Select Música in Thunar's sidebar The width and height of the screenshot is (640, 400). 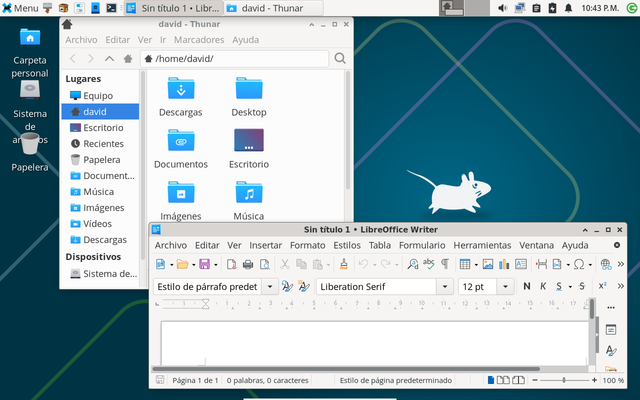tap(100, 192)
